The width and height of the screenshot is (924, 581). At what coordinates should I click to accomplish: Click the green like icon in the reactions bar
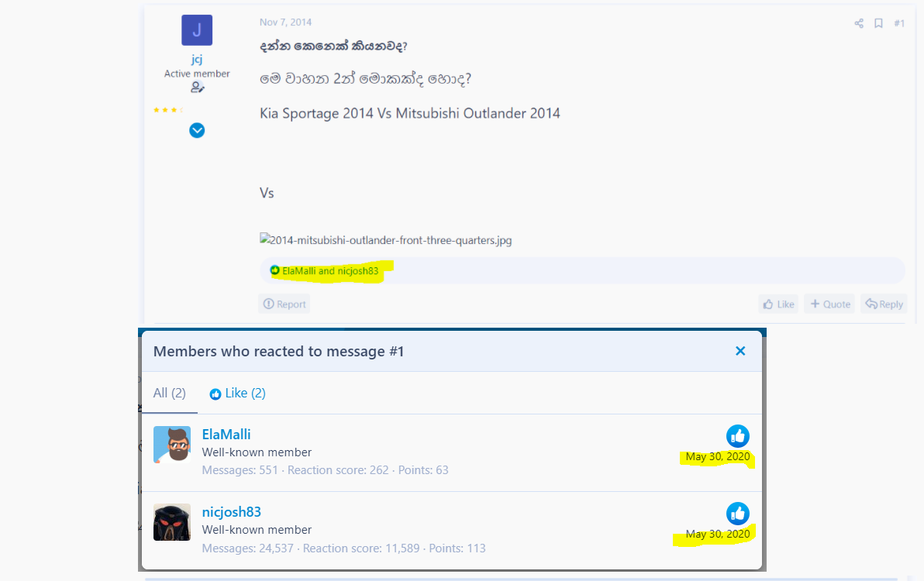coord(274,270)
